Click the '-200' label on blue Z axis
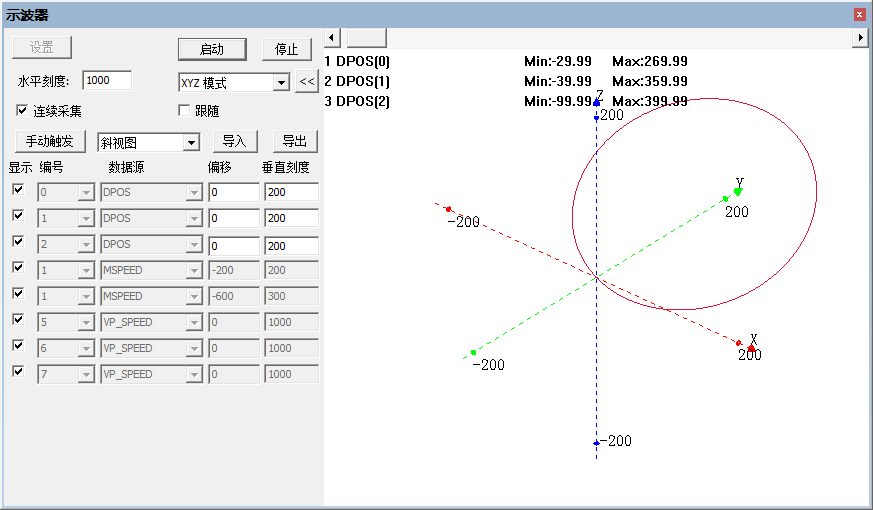873x510 pixels. click(x=616, y=441)
